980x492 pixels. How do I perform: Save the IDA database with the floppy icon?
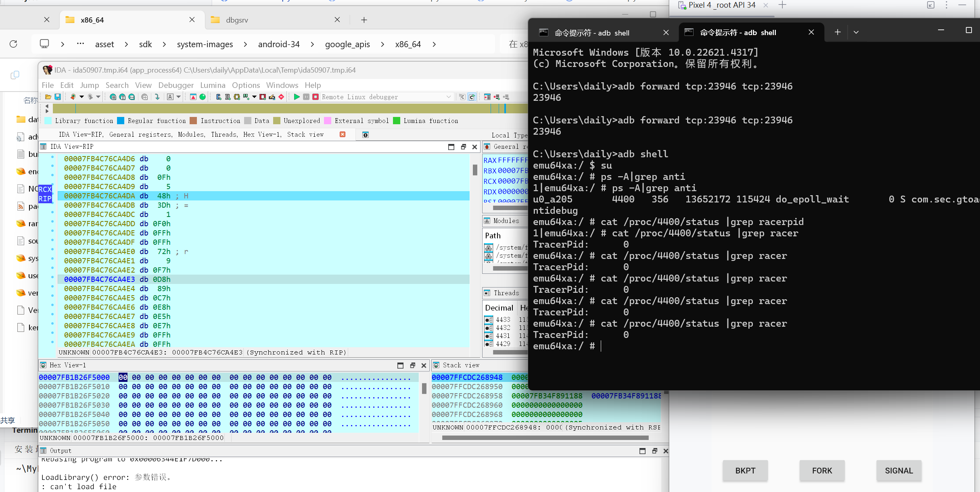pos(58,97)
